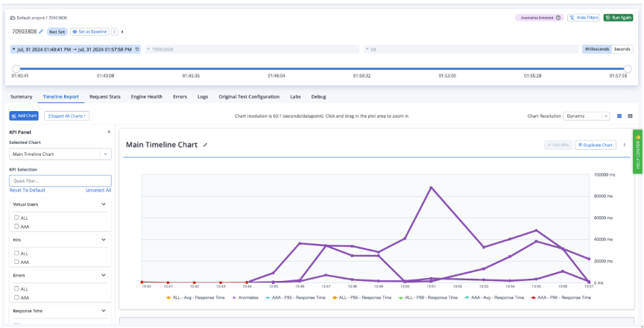The image size is (644, 328).
Task: Check the AAA box under Hits
Action: point(17,261)
